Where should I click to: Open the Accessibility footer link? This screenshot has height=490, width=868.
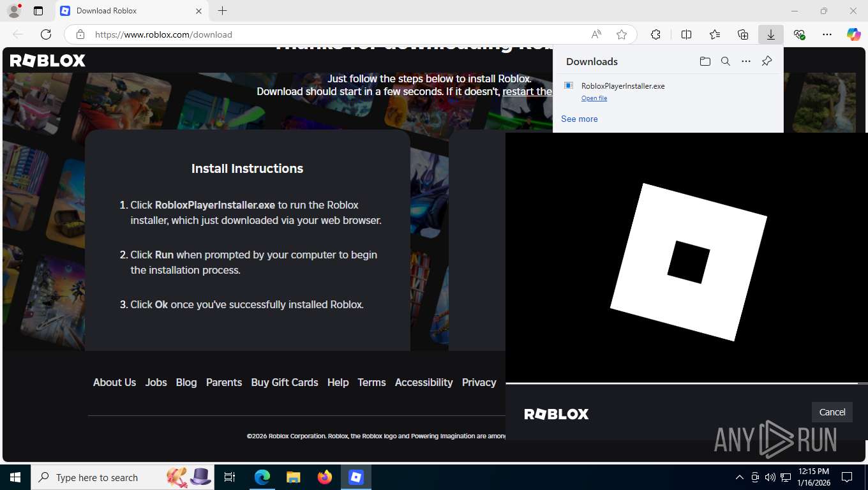pos(424,382)
